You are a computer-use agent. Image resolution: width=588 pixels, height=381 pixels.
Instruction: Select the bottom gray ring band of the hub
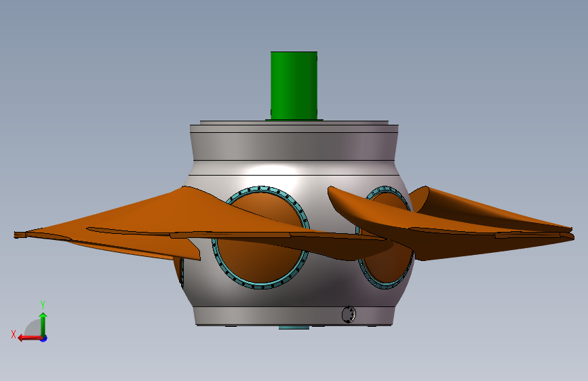coord(294,316)
